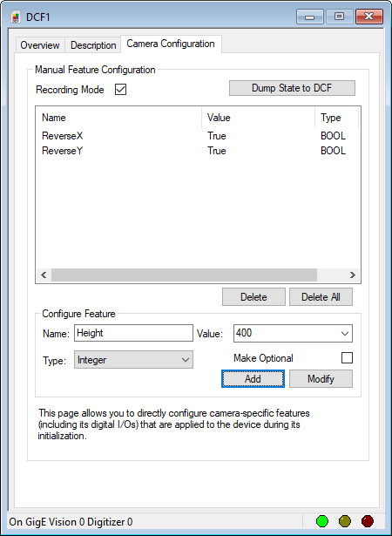Uncheck the Recording Mode checkbox

click(x=120, y=90)
